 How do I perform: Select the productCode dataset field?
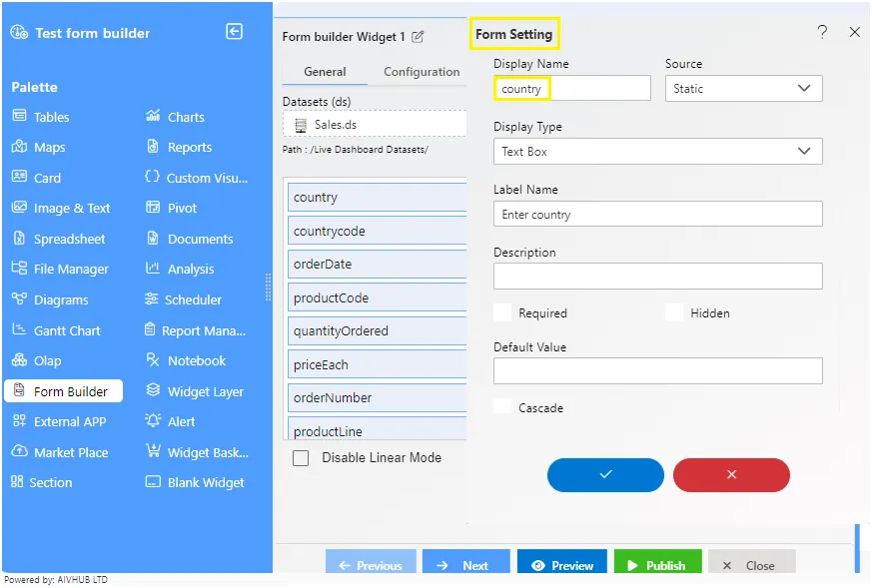click(x=377, y=297)
